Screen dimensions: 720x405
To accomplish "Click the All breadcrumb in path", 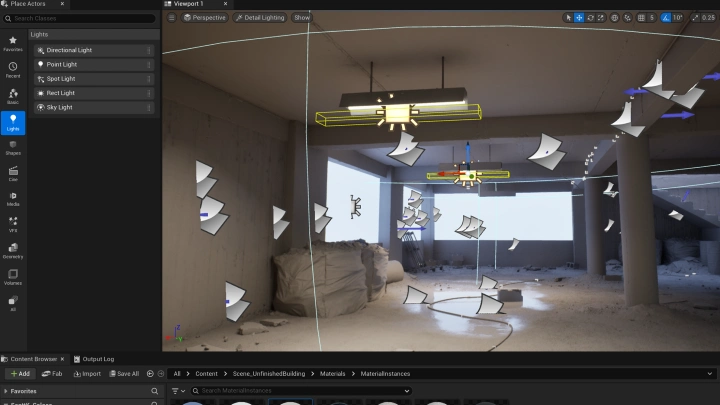I will point(177,374).
